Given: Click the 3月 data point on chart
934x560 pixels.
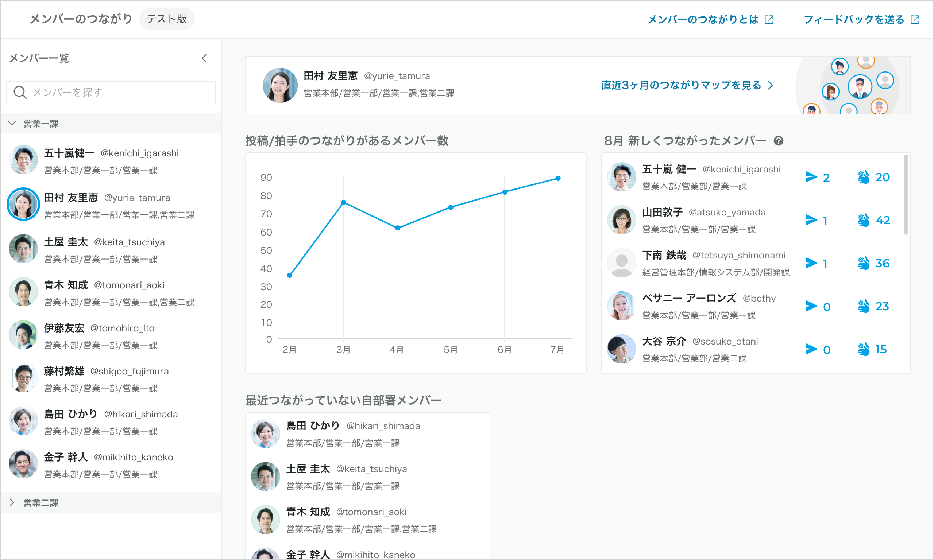Looking at the screenshot, I should (x=344, y=203).
